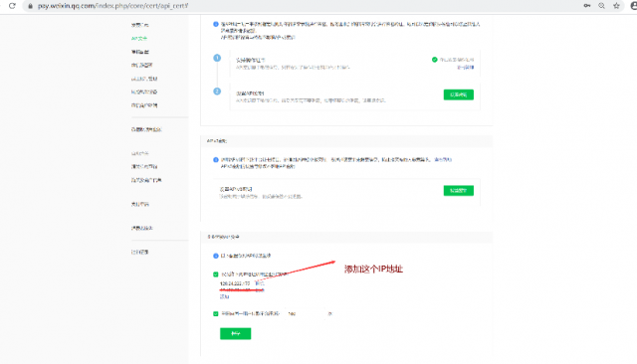Screen dimensions: 637x364
Task: Click the green save button at page bottom
Action: 235,333
